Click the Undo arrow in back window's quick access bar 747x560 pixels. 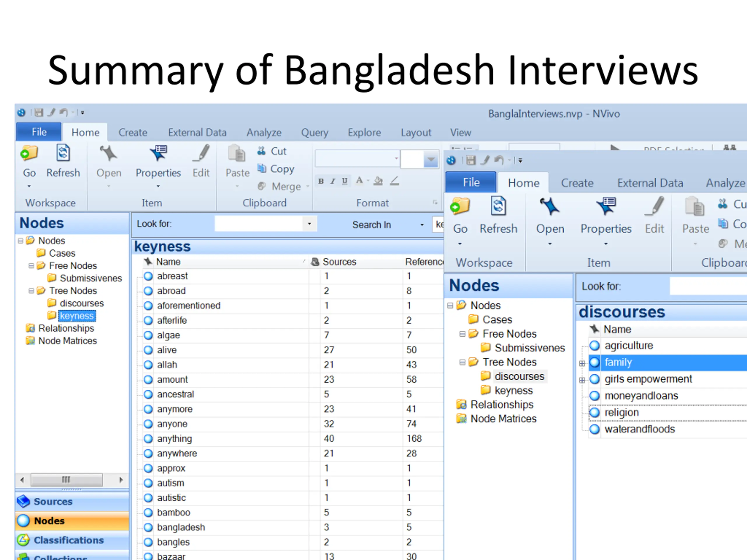coord(64,112)
